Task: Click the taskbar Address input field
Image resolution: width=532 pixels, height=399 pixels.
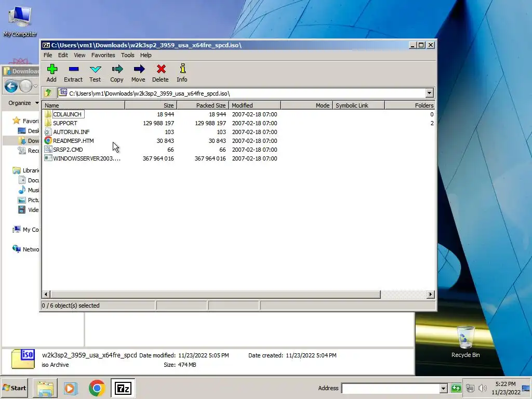Action: click(x=391, y=388)
